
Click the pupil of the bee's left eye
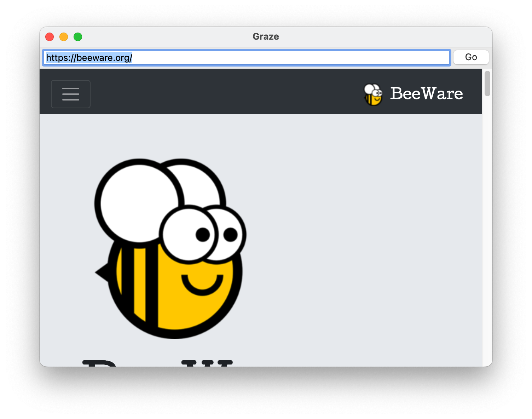coord(203,234)
